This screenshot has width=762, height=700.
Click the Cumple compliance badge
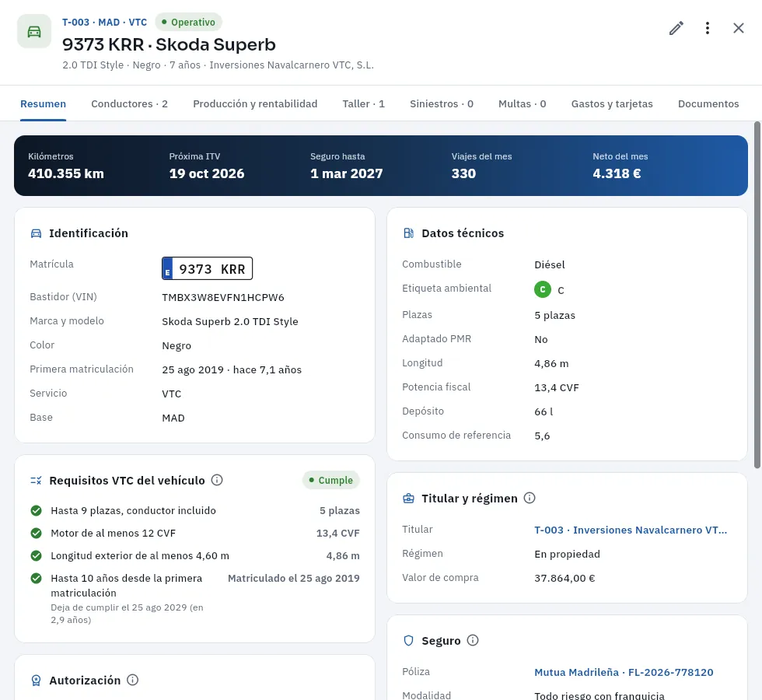pos(331,481)
